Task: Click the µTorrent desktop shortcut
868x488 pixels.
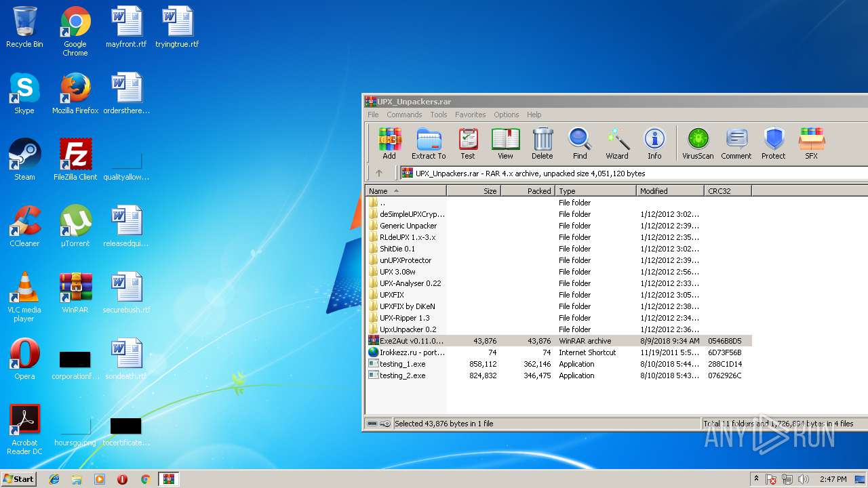Action: [x=75, y=226]
